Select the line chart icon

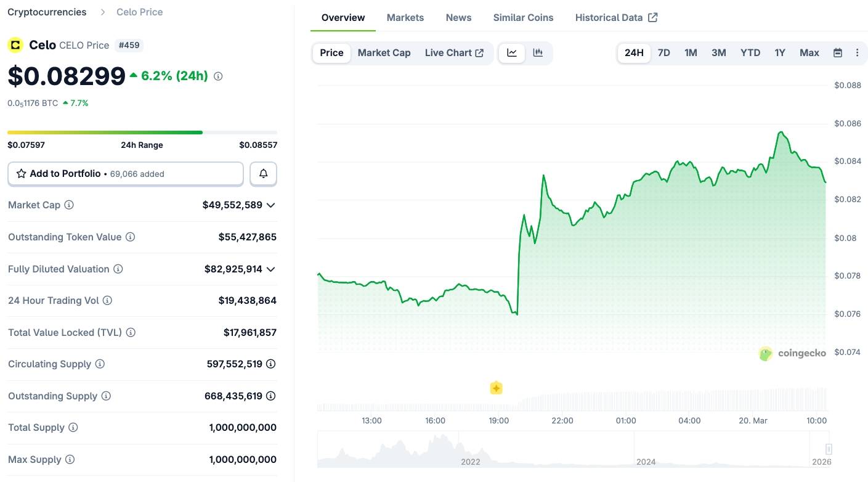click(x=511, y=53)
